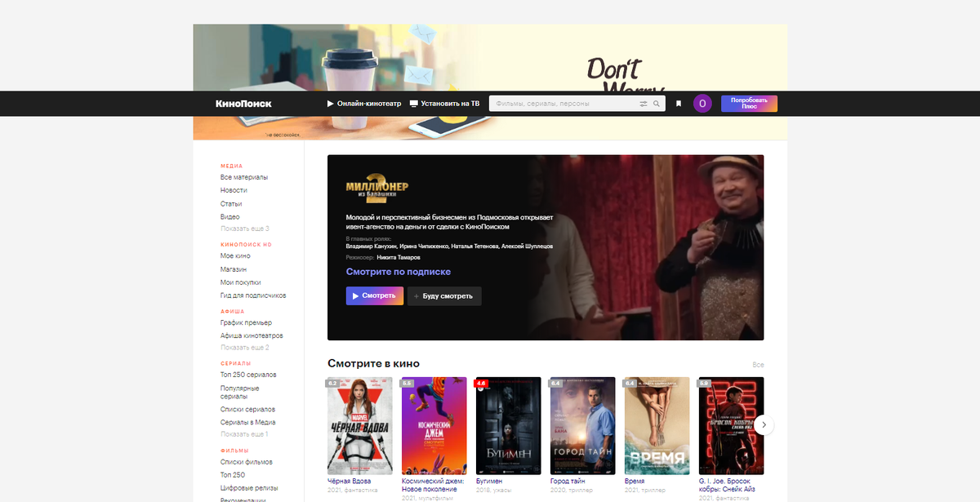Open Установить на ТВ in header

[x=444, y=104]
